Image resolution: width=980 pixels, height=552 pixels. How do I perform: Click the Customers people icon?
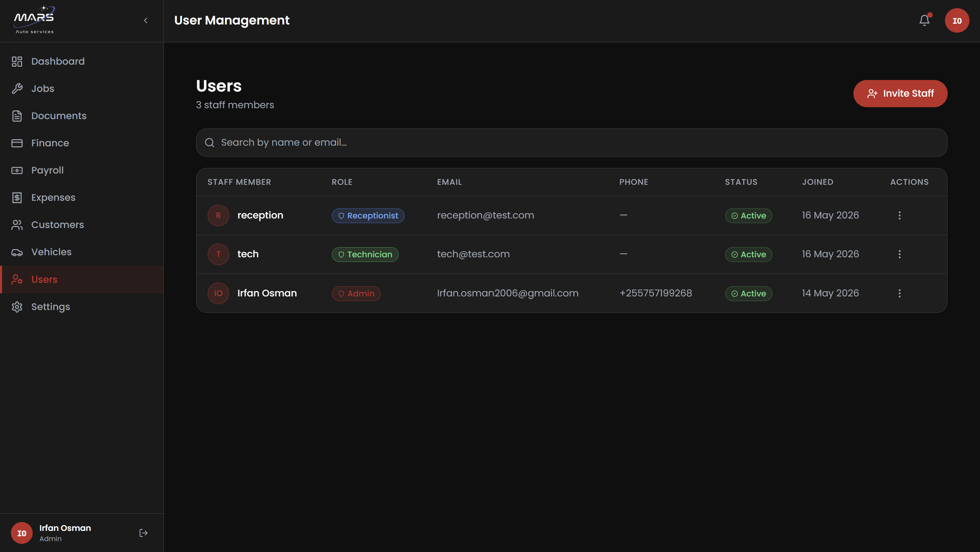point(17,225)
